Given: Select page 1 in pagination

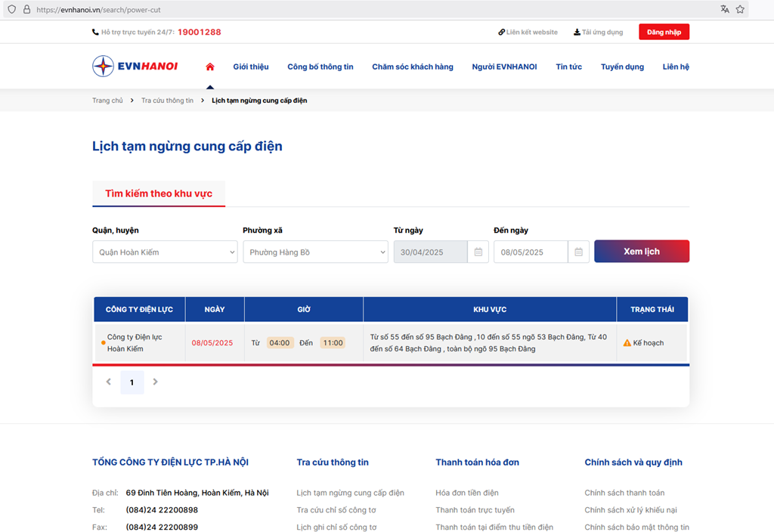Looking at the screenshot, I should click(132, 382).
